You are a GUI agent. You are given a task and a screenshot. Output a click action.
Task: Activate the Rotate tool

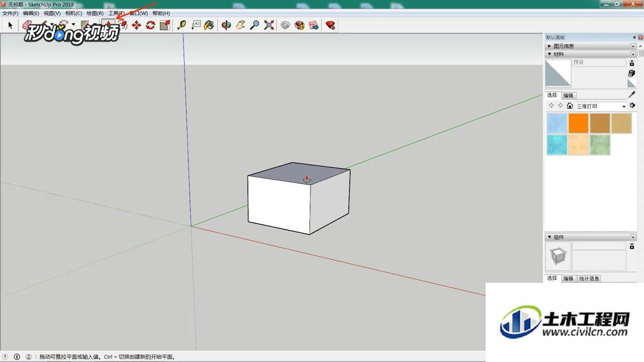point(151,25)
